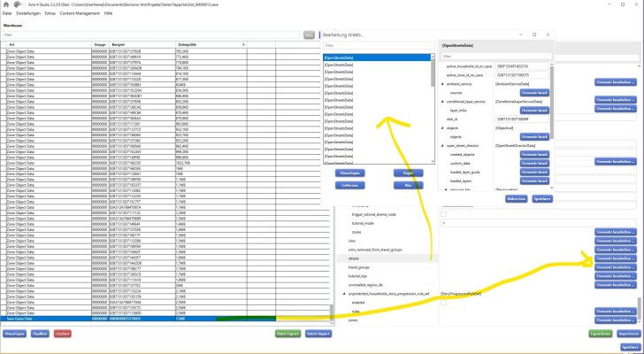The height and width of the screenshot is (354, 644).
Task: Select the Zone Object Data row sized 793,2KB
Action: click(x=165, y=51)
